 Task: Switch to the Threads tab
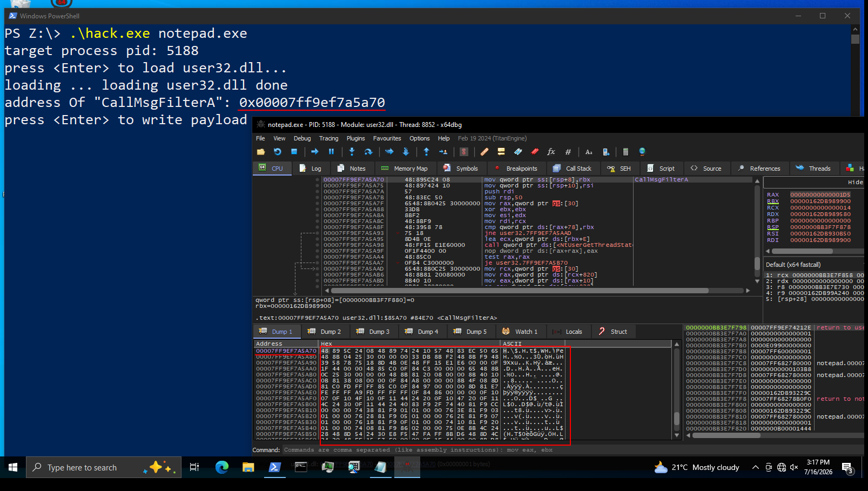(813, 169)
